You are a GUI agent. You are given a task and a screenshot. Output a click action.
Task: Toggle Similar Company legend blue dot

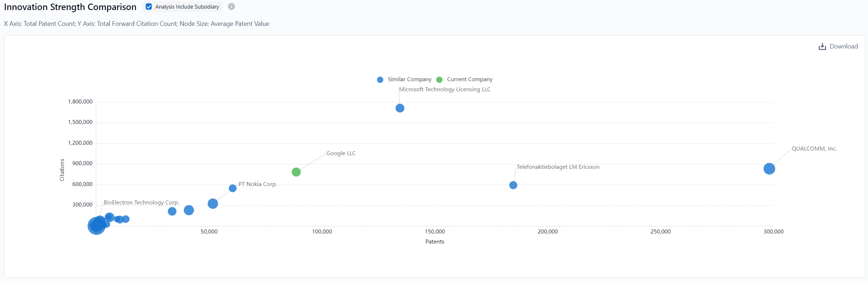pyautogui.click(x=380, y=80)
